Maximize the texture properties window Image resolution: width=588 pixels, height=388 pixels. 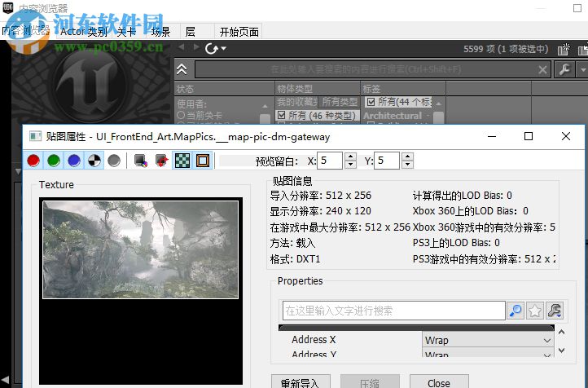pos(529,136)
